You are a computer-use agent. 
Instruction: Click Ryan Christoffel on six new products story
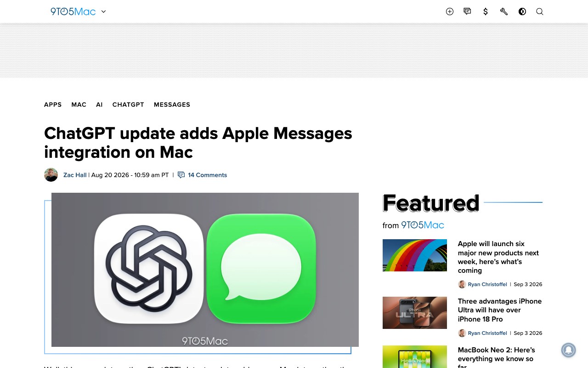point(487,284)
